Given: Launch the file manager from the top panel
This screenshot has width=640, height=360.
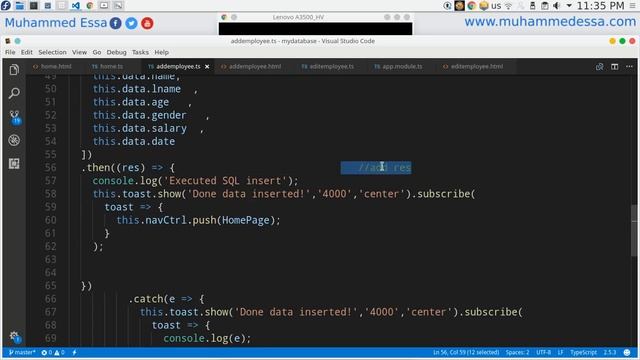Looking at the screenshot, I should (x=19, y=5).
